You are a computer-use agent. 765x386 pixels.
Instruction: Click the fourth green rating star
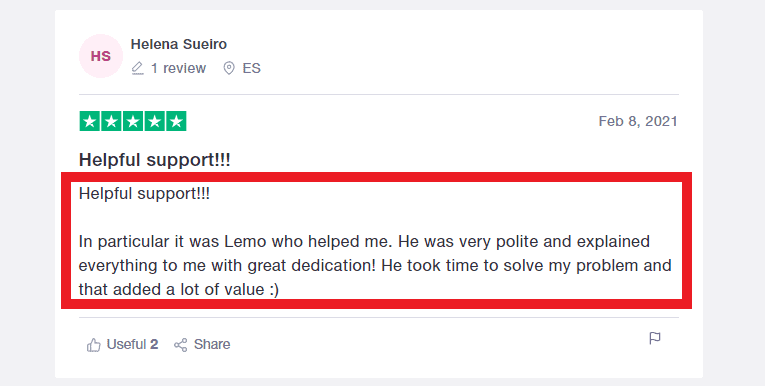155,122
